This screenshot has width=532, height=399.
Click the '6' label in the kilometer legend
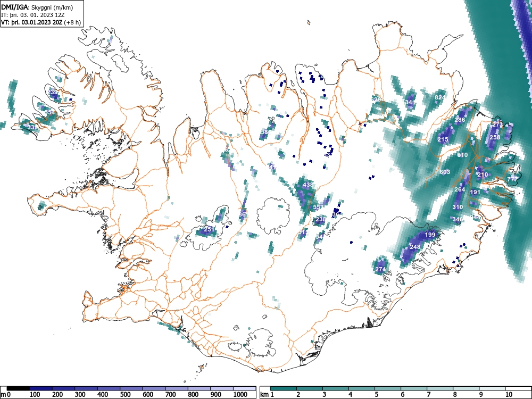[402, 395]
